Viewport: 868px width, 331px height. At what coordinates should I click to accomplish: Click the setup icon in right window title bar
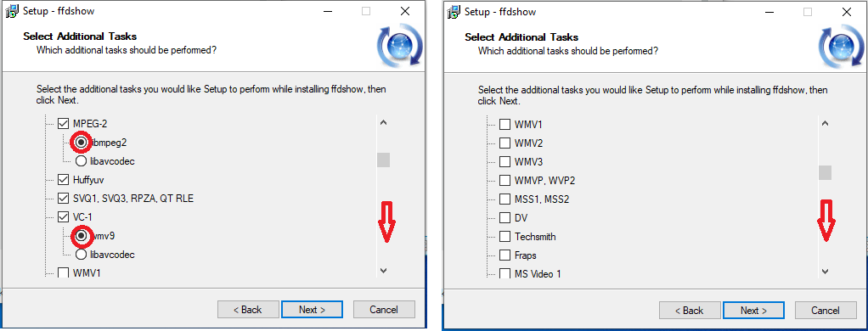pyautogui.click(x=454, y=12)
